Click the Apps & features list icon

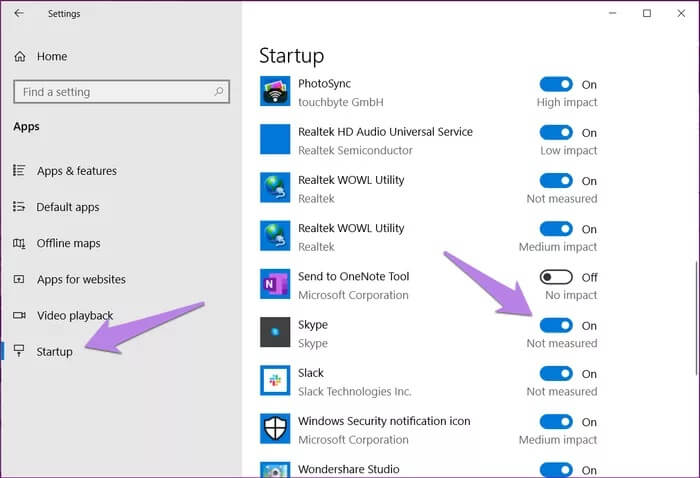coord(19,170)
